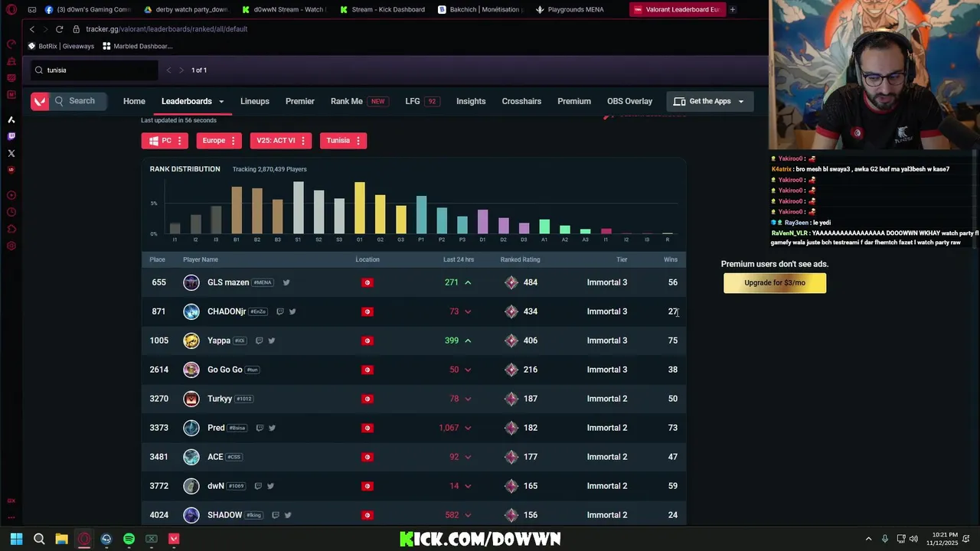Click the browser address bar URL
Image resolution: width=980 pixels, height=551 pixels.
point(166,29)
